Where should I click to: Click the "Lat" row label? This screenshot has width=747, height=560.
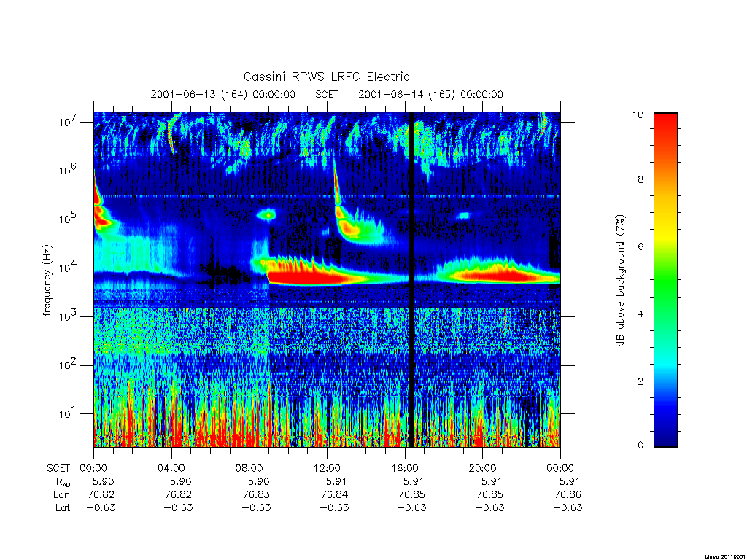63,507
